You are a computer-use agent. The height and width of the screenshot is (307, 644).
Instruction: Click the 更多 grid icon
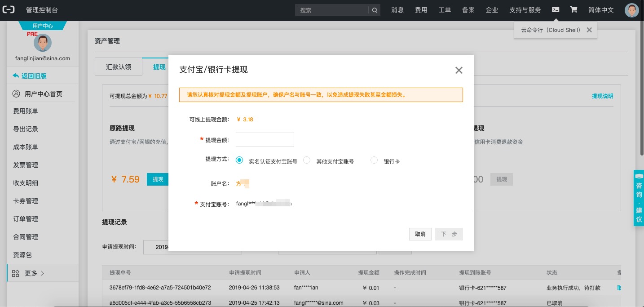[16, 273]
